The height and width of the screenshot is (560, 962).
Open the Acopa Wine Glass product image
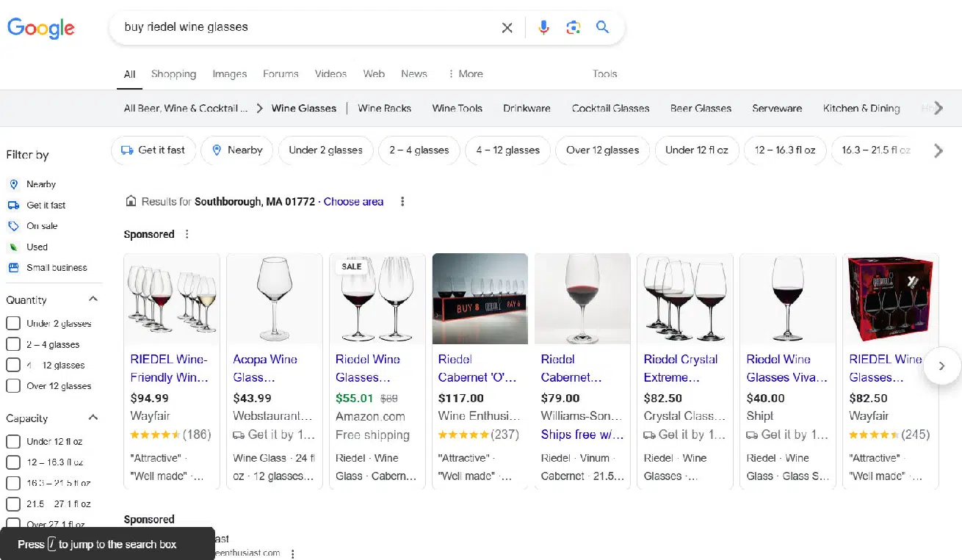tap(274, 299)
